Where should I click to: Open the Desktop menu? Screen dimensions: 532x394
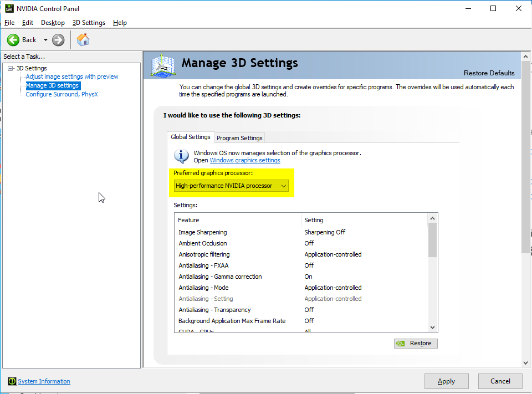click(53, 23)
